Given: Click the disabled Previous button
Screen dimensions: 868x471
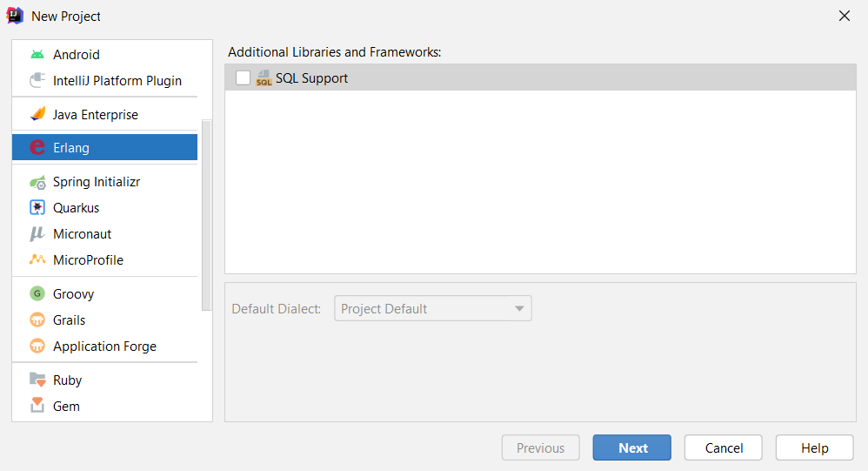Looking at the screenshot, I should tap(541, 447).
